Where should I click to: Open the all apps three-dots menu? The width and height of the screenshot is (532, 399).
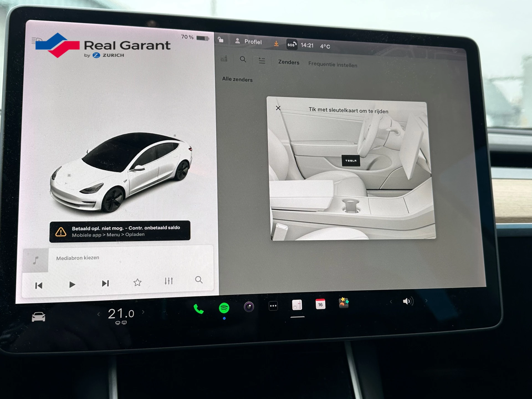[x=273, y=306]
